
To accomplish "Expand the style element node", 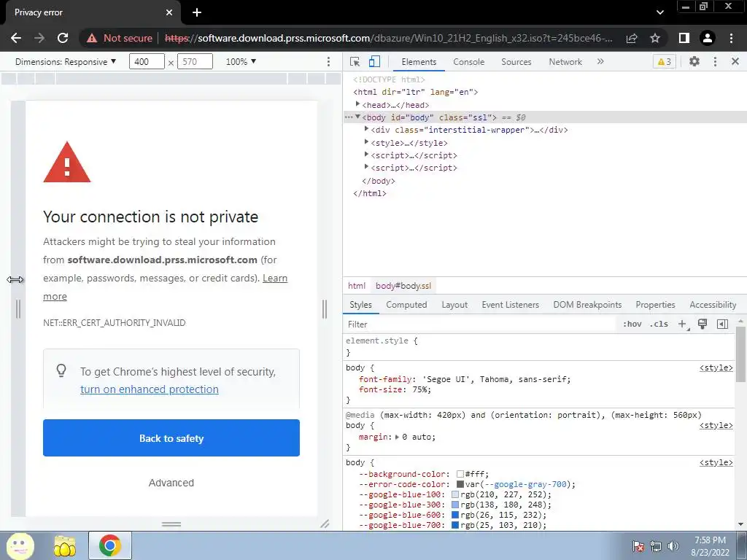I will tap(366, 142).
